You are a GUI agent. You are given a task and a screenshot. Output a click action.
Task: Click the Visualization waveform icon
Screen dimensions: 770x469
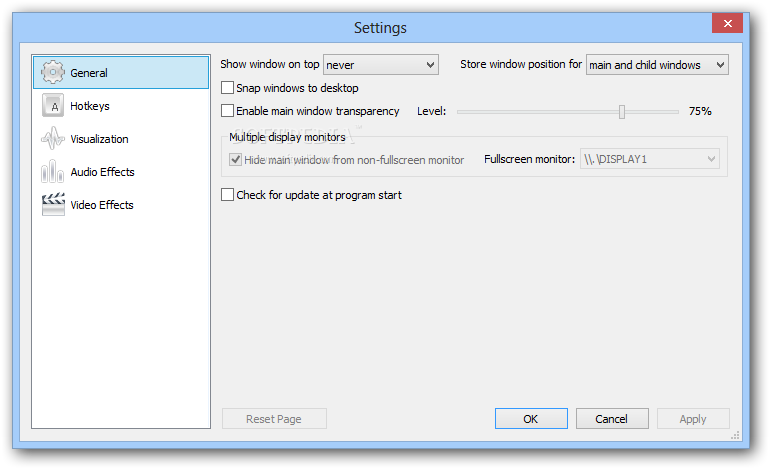(53, 138)
